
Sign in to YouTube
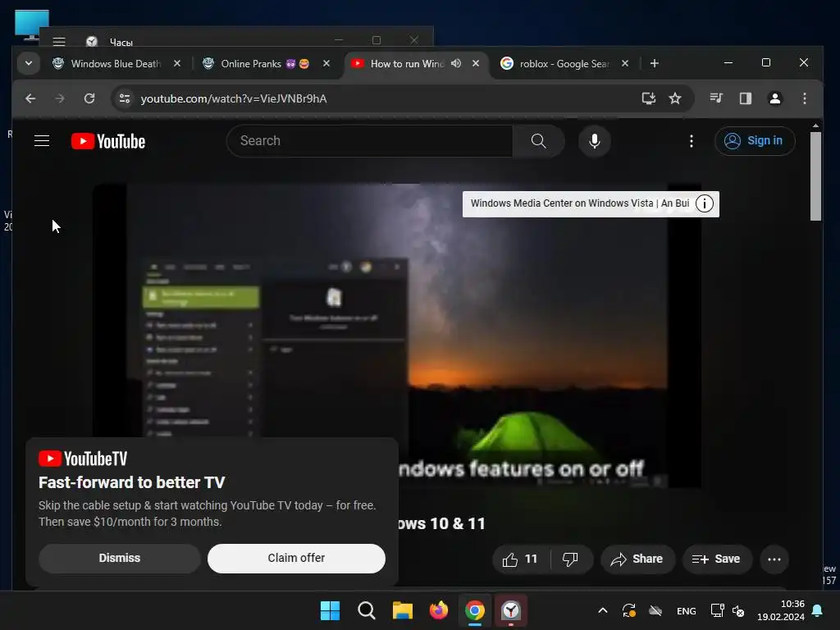click(x=755, y=141)
